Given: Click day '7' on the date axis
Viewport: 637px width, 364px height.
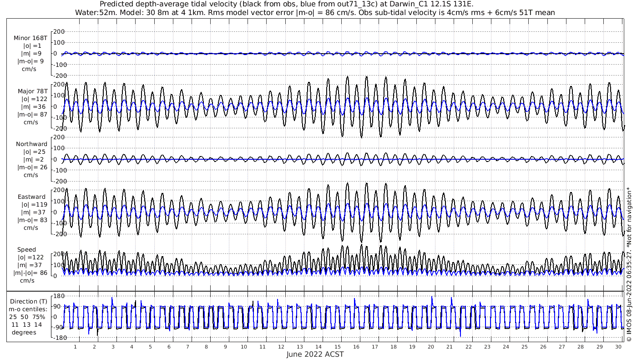Looking at the screenshot, I should click(187, 347).
